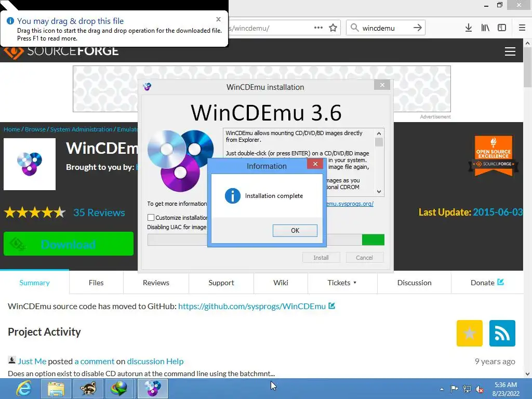Open Just Me user profile link
The height and width of the screenshot is (399, 532).
coord(32,362)
